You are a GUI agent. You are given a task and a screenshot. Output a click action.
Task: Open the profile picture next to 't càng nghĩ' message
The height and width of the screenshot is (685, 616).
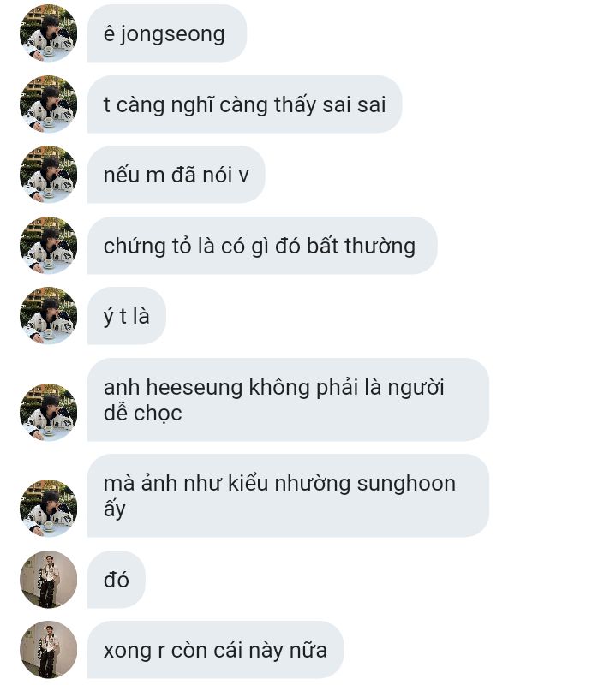click(48, 104)
